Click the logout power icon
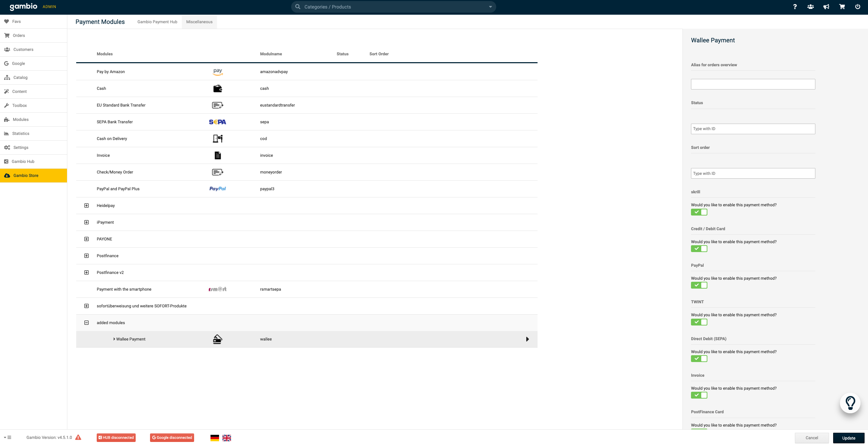This screenshot has width=868, height=444. tap(858, 6)
